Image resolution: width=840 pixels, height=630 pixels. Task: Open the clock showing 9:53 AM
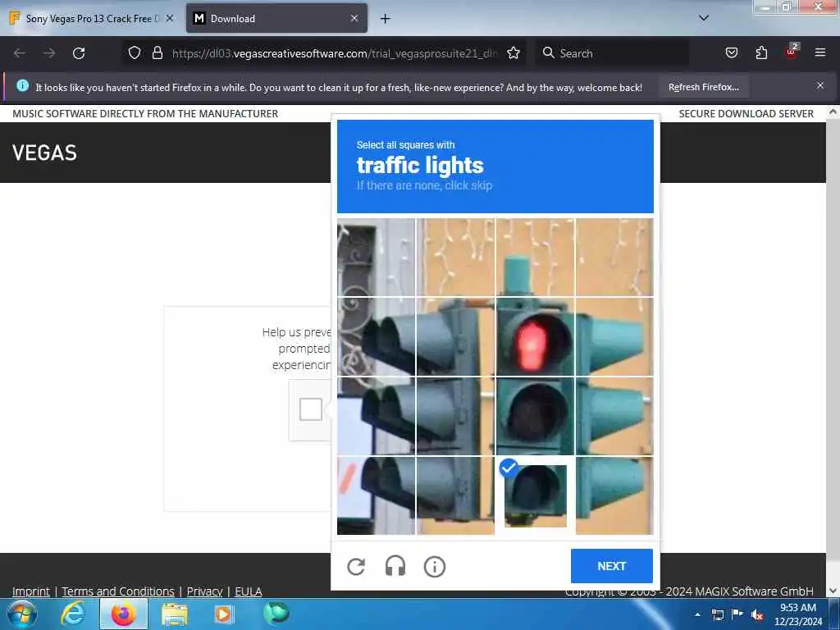[797, 614]
